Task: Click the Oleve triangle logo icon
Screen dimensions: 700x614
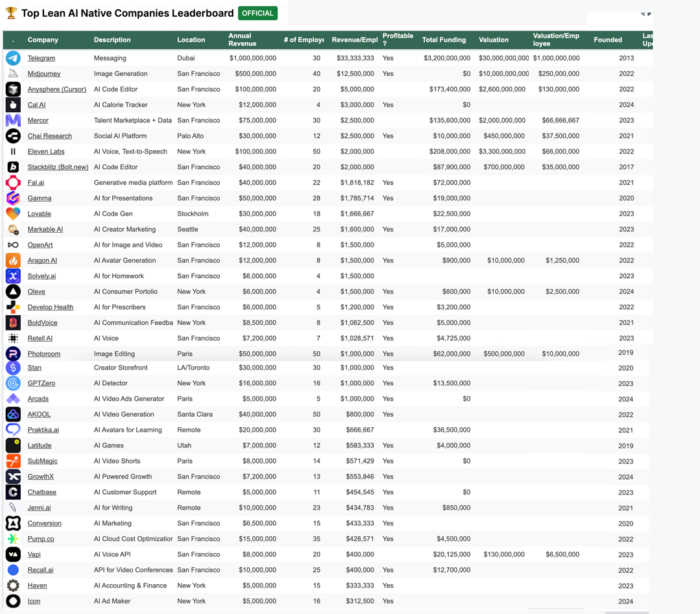Action: pyautogui.click(x=13, y=292)
